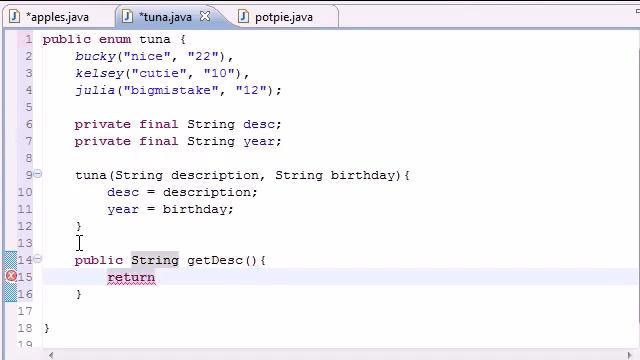
Task: Select the tuna.java editor tab
Action: 165,17
